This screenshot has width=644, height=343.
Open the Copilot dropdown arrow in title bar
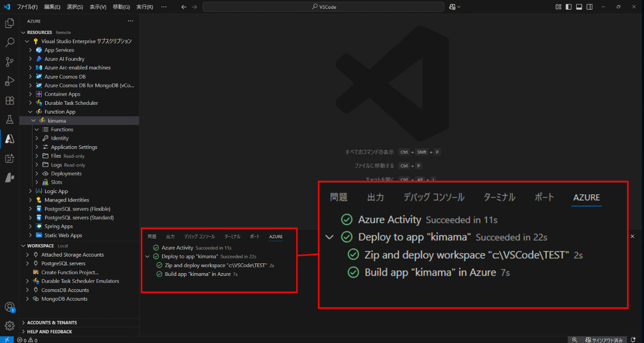459,7
